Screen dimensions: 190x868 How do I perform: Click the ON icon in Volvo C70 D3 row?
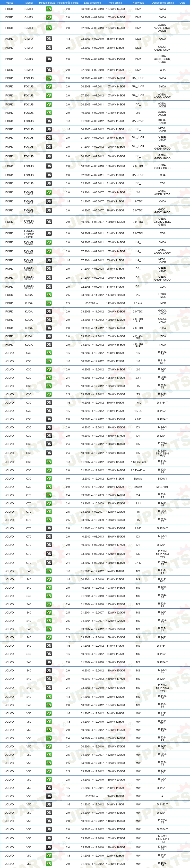tap(49, 537)
